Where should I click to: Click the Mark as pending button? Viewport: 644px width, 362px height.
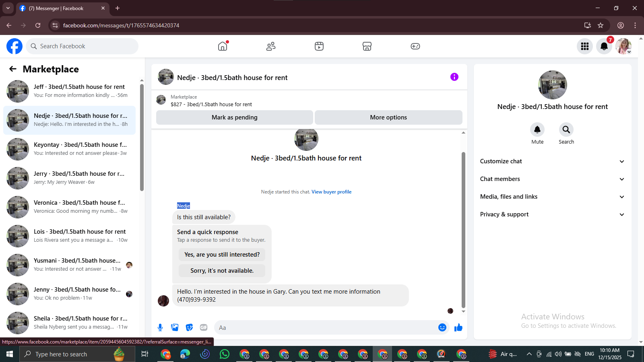[x=235, y=117]
